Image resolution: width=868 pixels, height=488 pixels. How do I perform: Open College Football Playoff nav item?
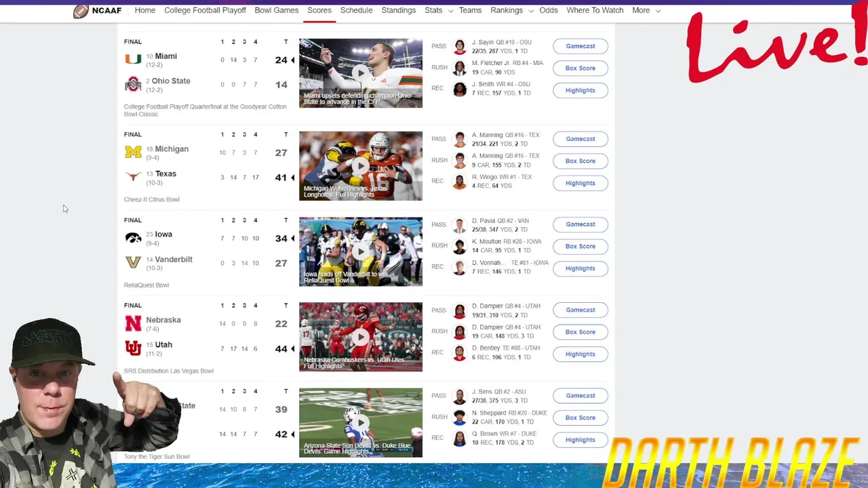[x=205, y=10]
